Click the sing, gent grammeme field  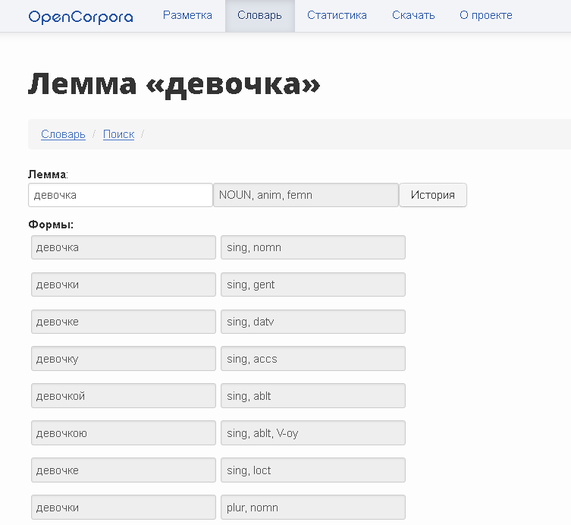coord(313,284)
